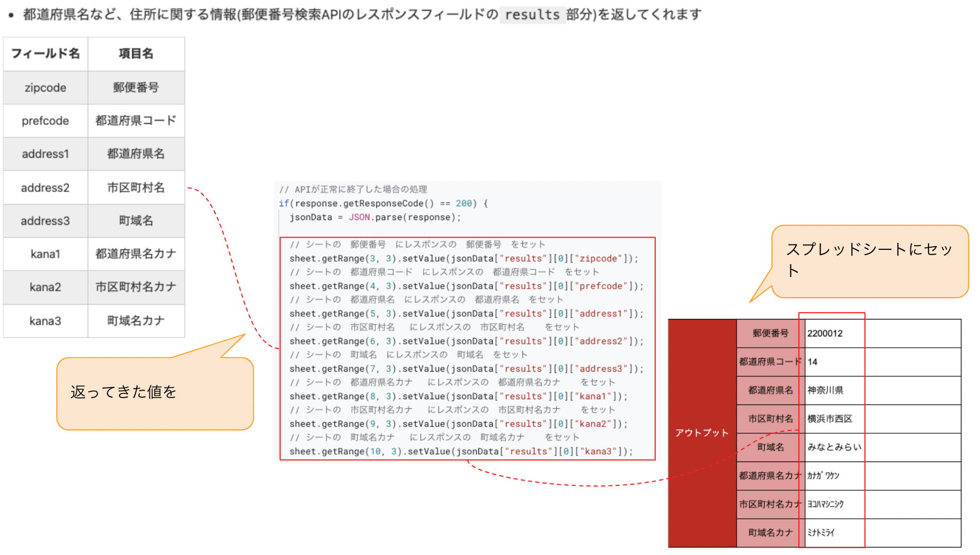
Task: Click the code line setting 'kana1'
Action: (459, 397)
